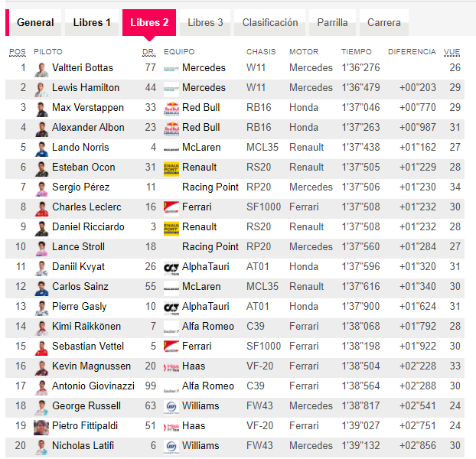Click Sergio Pérez driver photo
This screenshot has height=459, width=476.
pos(41,189)
